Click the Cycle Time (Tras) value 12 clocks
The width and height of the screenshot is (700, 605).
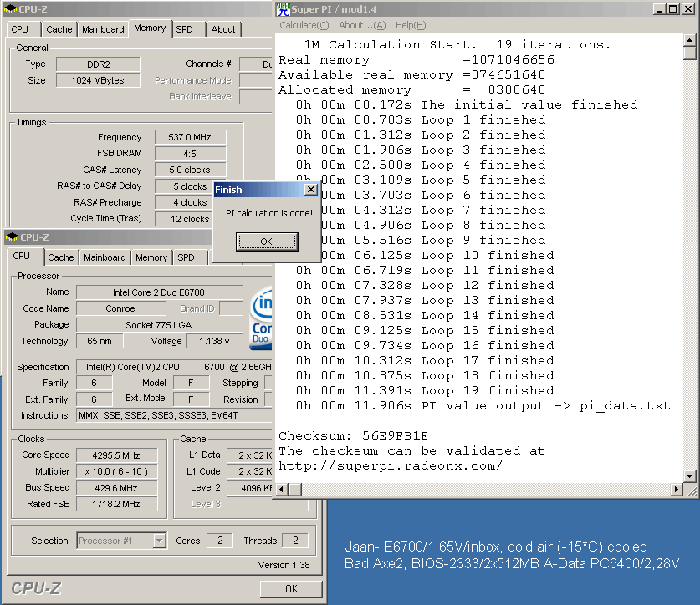point(184,219)
